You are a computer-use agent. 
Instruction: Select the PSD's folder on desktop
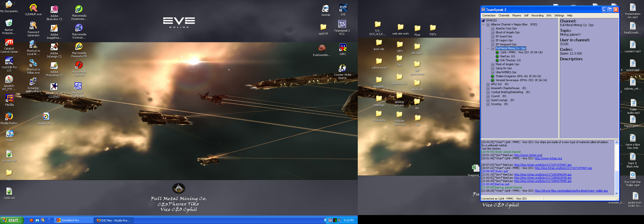click(x=433, y=31)
